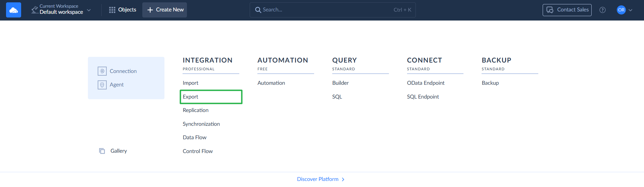Expand the user account menu chevron
The width and height of the screenshot is (644, 187).
click(631, 10)
